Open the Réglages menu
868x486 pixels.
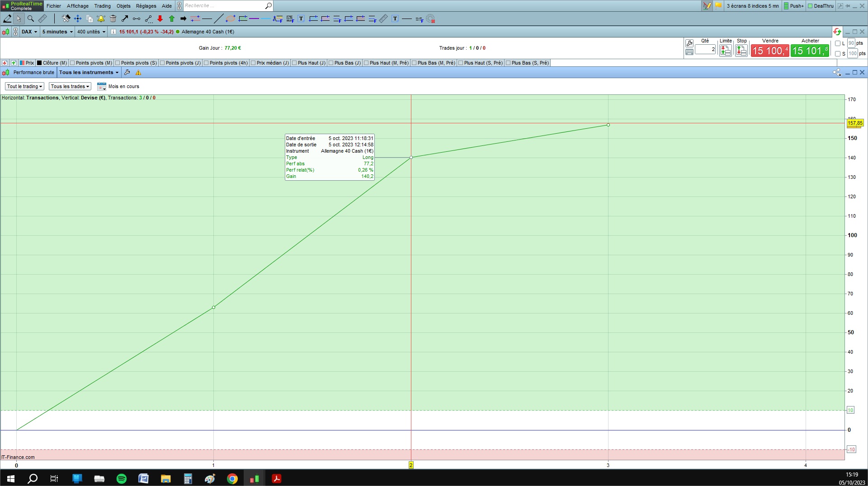(x=146, y=6)
